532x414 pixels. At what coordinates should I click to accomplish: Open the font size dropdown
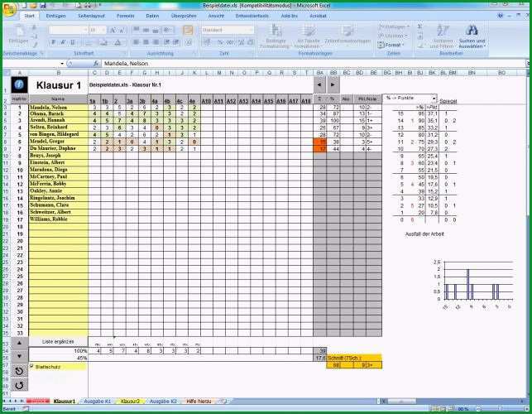point(103,31)
